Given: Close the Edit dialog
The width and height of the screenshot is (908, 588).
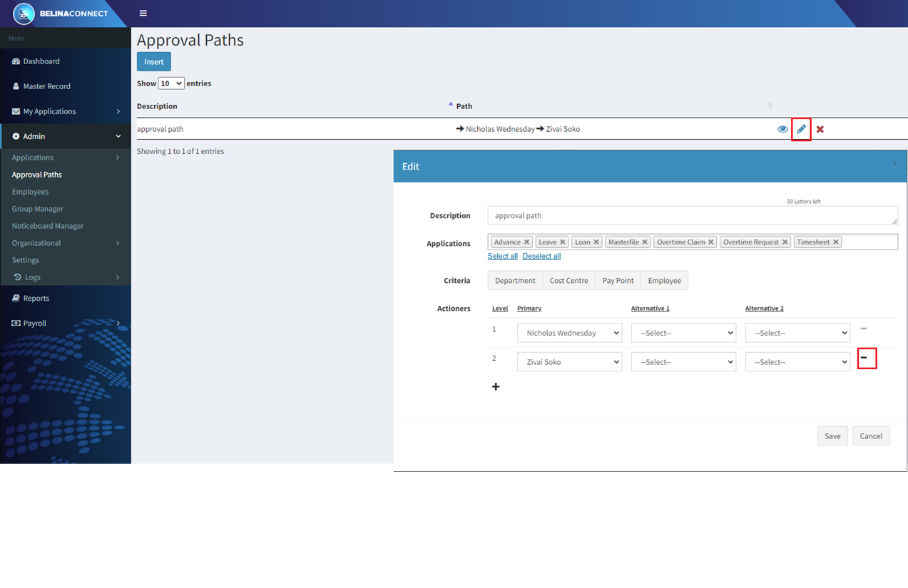Looking at the screenshot, I should 895,165.
